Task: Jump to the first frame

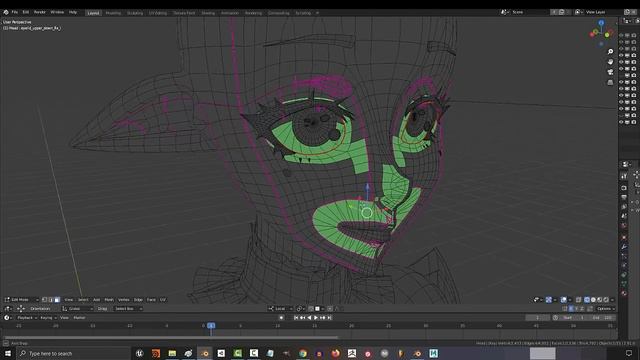Action: pyautogui.click(x=296, y=318)
